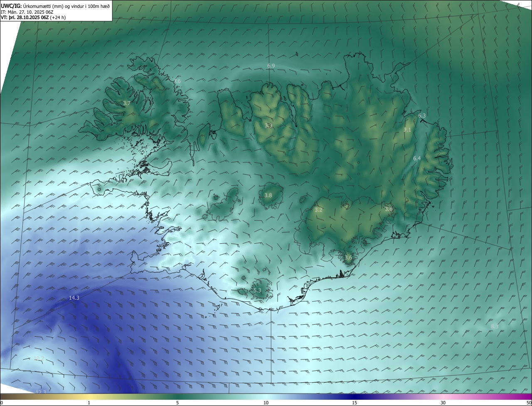Click the 3.8 value on central glacier
532x406 pixels.
tap(268, 195)
